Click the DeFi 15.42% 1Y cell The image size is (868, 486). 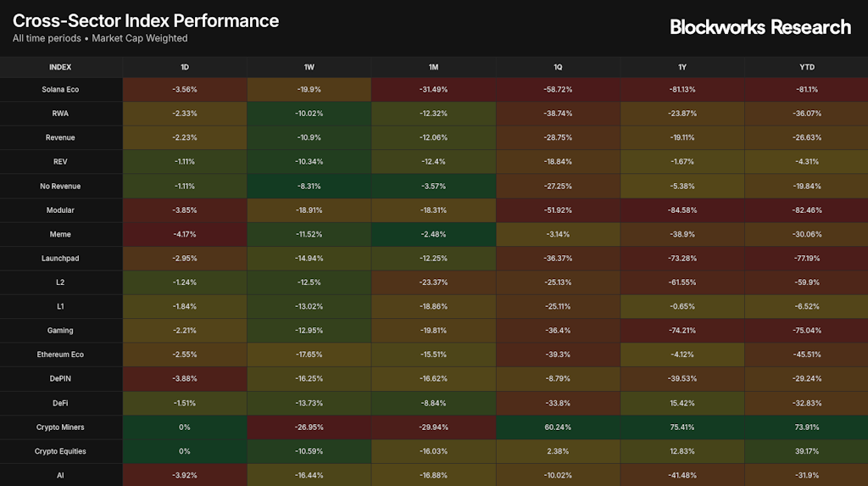682,403
